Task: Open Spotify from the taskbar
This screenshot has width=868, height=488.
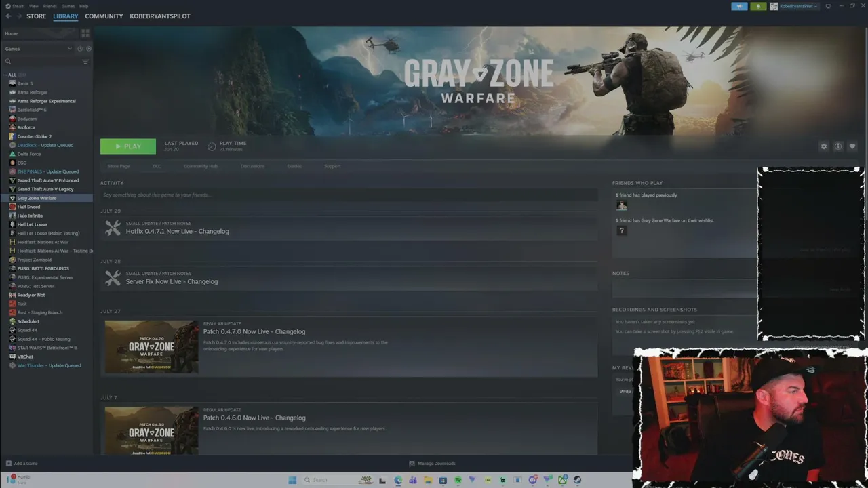Action: click(x=458, y=480)
